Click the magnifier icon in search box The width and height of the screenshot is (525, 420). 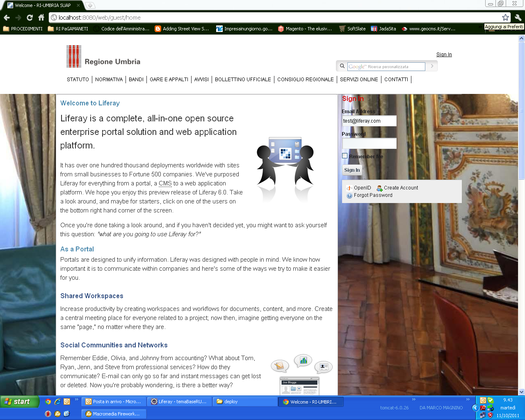click(x=342, y=66)
